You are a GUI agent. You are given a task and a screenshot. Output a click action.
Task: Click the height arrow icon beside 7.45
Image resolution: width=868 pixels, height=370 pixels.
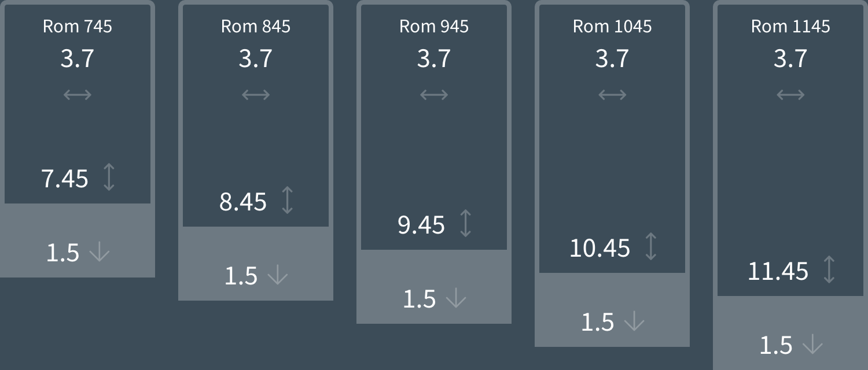click(109, 177)
